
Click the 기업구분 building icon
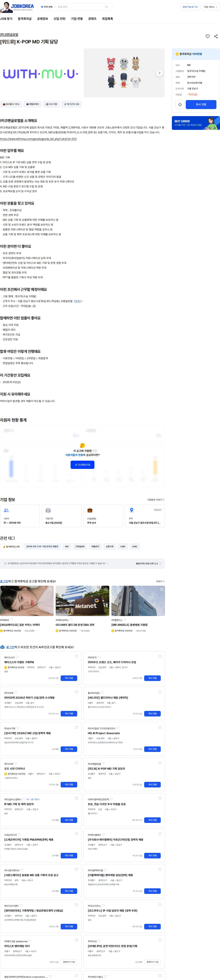pos(48,511)
